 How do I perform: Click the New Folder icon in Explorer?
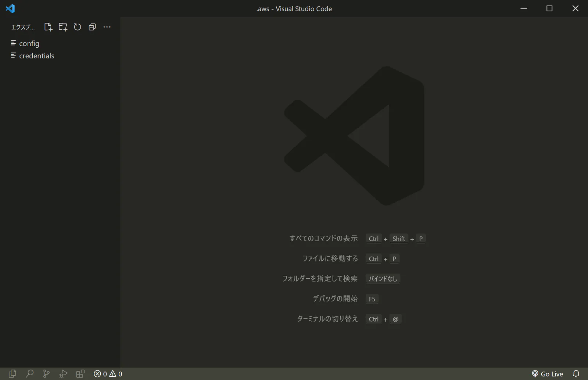pos(63,27)
